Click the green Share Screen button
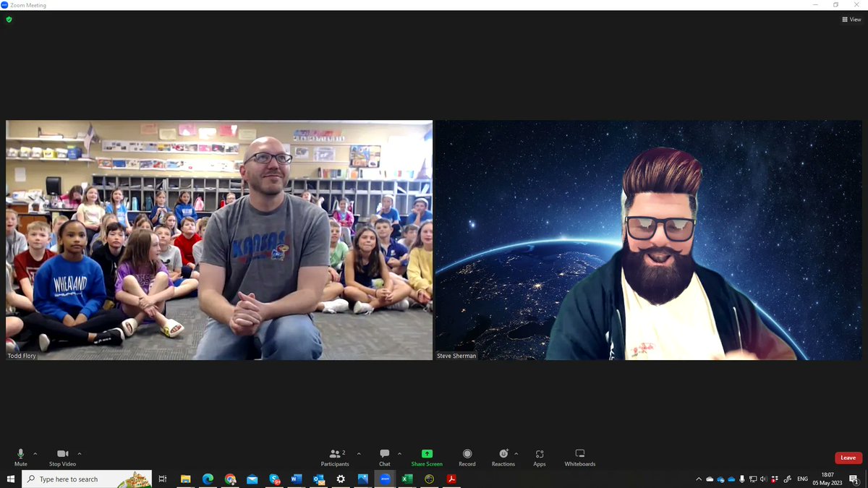The height and width of the screenshot is (488, 868). click(427, 457)
